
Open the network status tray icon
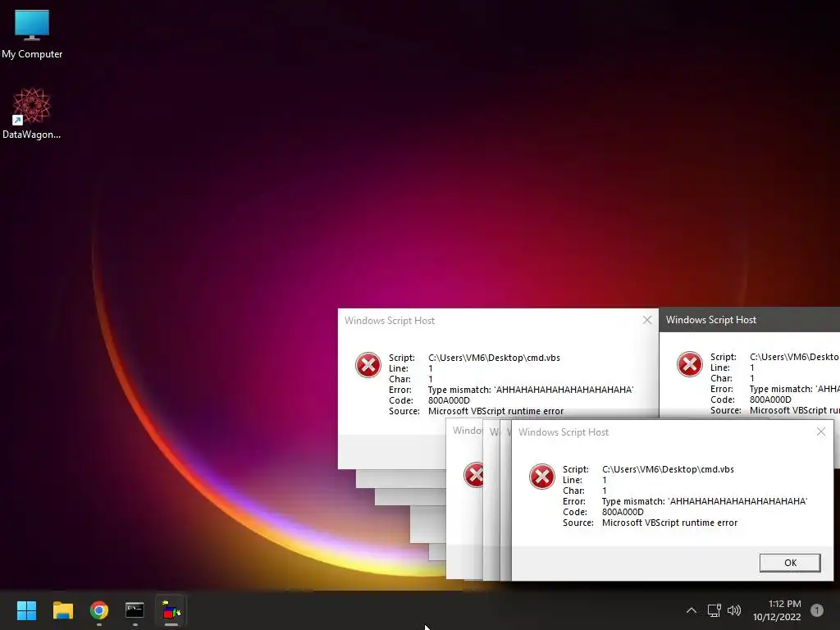tap(714, 610)
